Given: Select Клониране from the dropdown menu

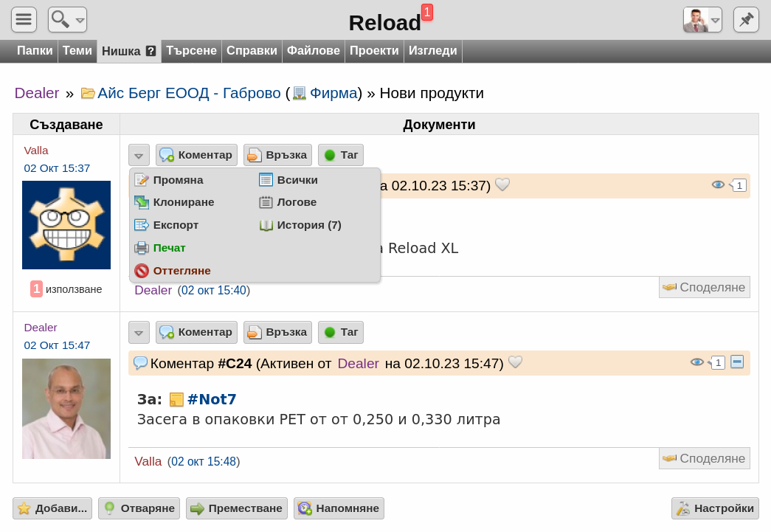Looking at the screenshot, I should (174, 202).
